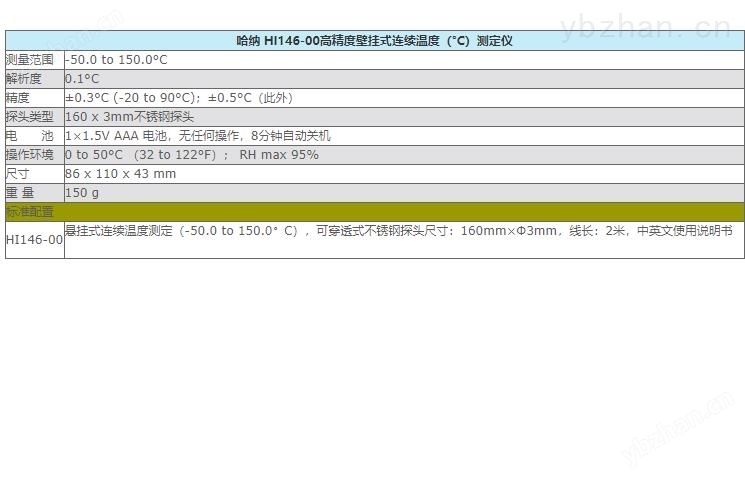Click the value -50.0 to 150.0°C
745x480 pixels.
click(116, 60)
